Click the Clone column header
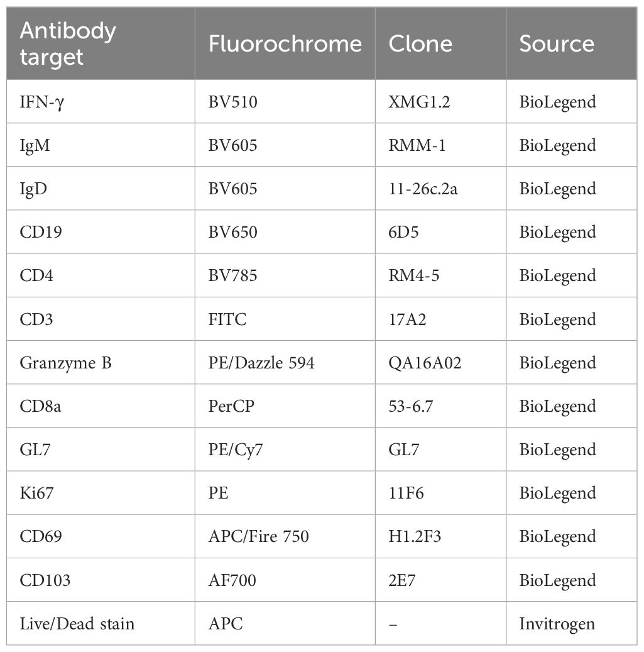 440,43
